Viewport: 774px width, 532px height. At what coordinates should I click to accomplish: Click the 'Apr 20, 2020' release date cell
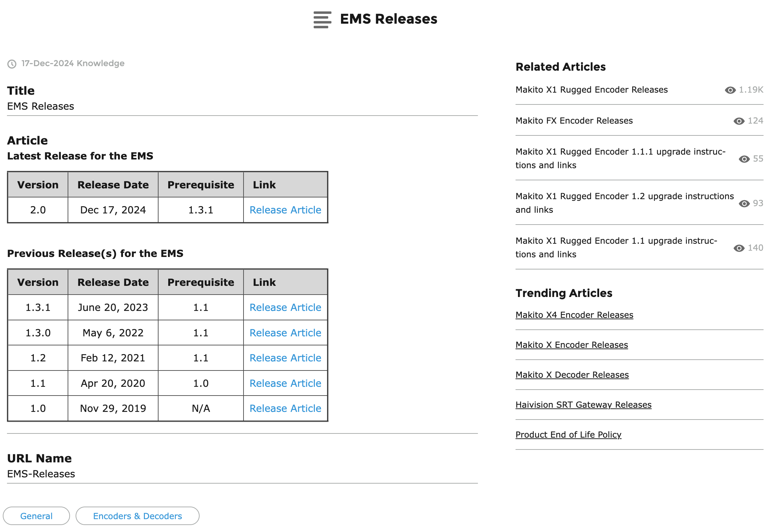(113, 383)
